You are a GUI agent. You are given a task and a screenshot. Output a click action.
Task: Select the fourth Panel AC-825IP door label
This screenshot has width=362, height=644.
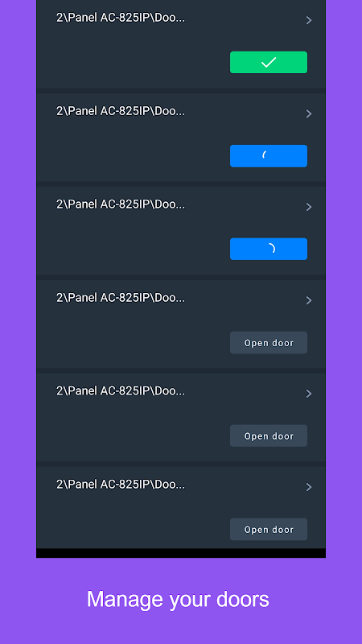coord(121,298)
